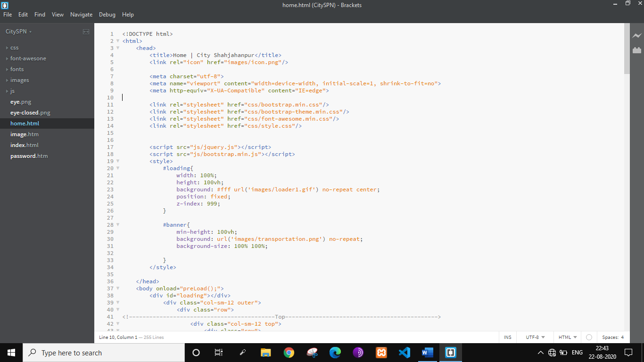This screenshot has width=644, height=362.
Task: Collapse head tag fold on line 3
Action: pos(118,48)
